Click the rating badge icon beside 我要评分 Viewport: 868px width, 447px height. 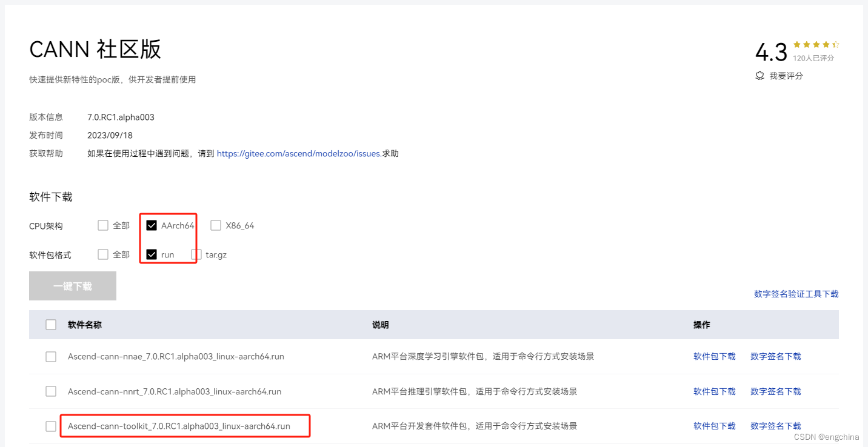pos(760,76)
